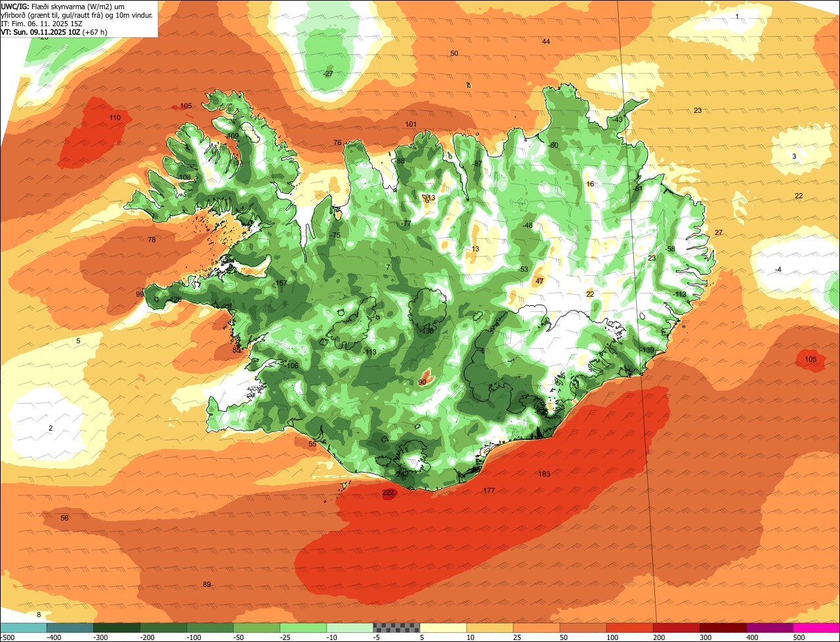
Task: Click the map value 126 at the peninsula tip
Action: (175, 299)
